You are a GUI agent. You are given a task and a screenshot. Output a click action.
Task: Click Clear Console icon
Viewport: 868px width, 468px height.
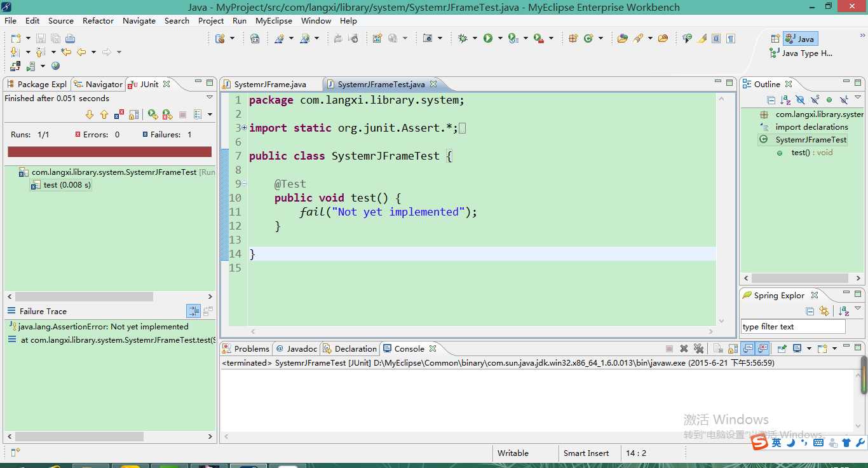click(x=718, y=348)
